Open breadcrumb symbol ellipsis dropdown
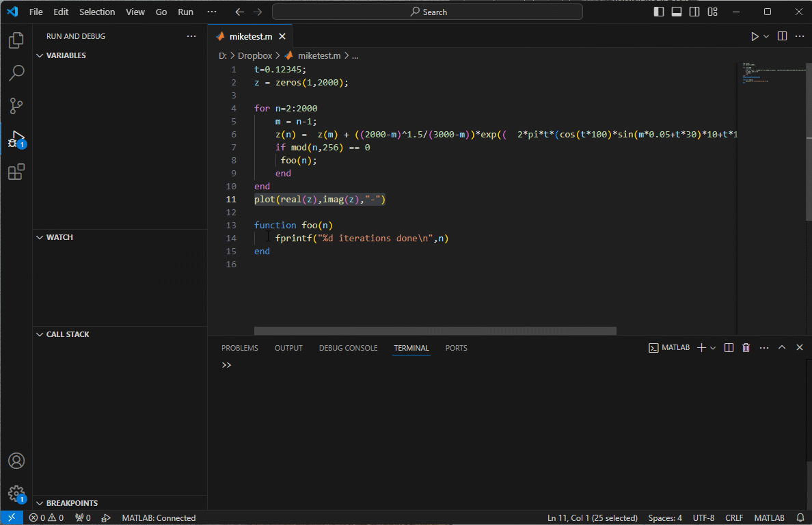 tap(355, 55)
